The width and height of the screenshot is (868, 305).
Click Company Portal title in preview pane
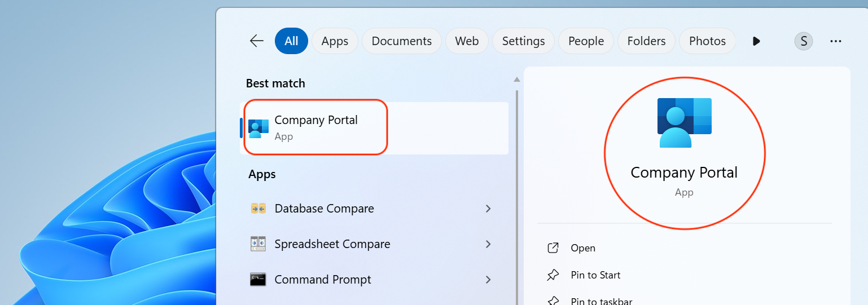pos(684,173)
